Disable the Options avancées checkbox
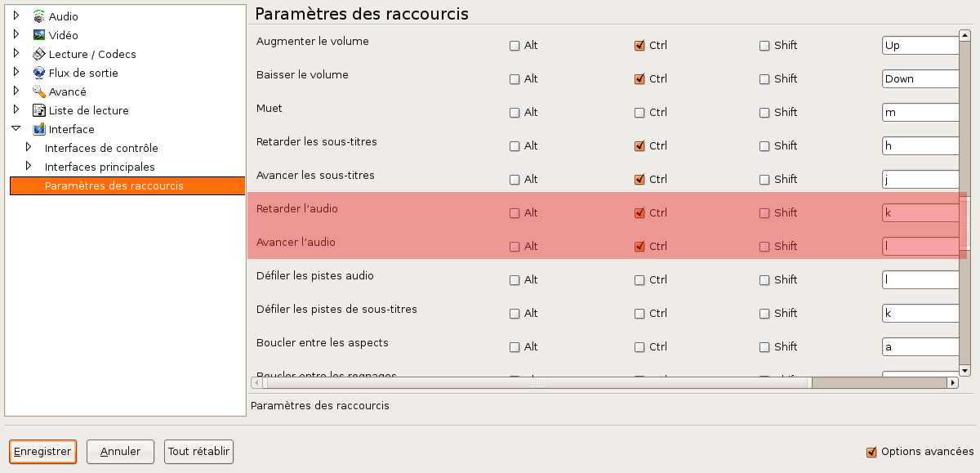This screenshot has height=473, width=980. tap(871, 452)
